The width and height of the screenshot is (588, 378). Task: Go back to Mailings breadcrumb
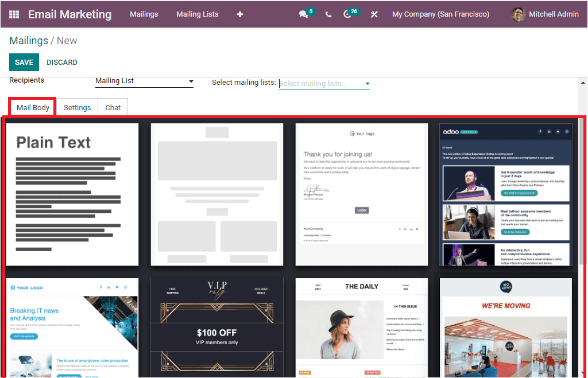coord(29,41)
